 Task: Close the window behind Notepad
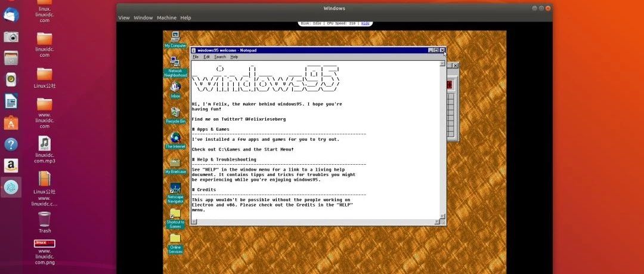(455, 66)
